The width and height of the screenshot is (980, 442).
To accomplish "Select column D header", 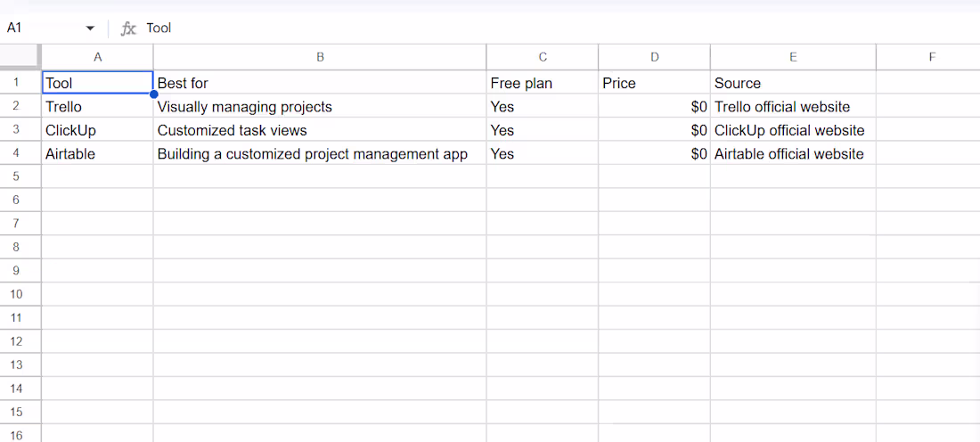I will pyautogui.click(x=655, y=57).
